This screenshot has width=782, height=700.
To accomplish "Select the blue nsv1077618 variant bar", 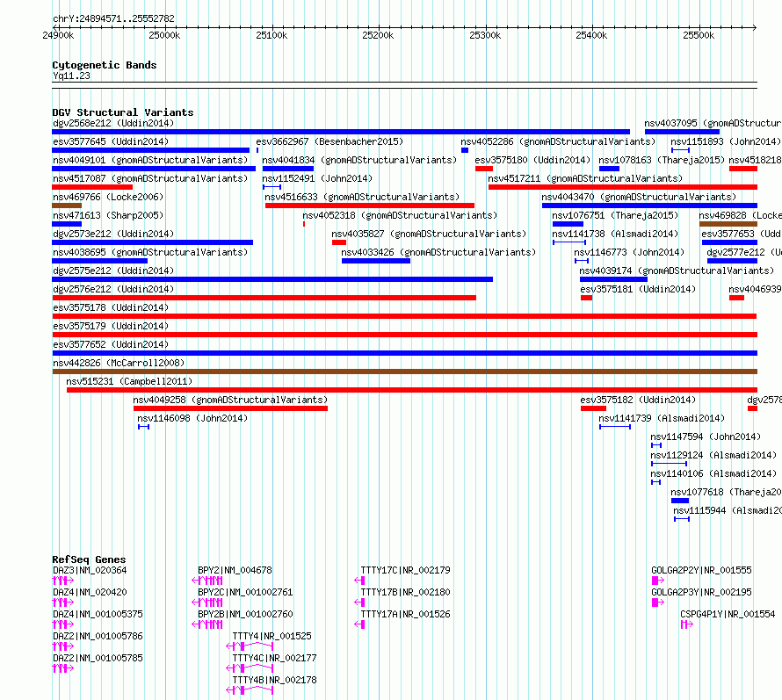I will pos(680,501).
